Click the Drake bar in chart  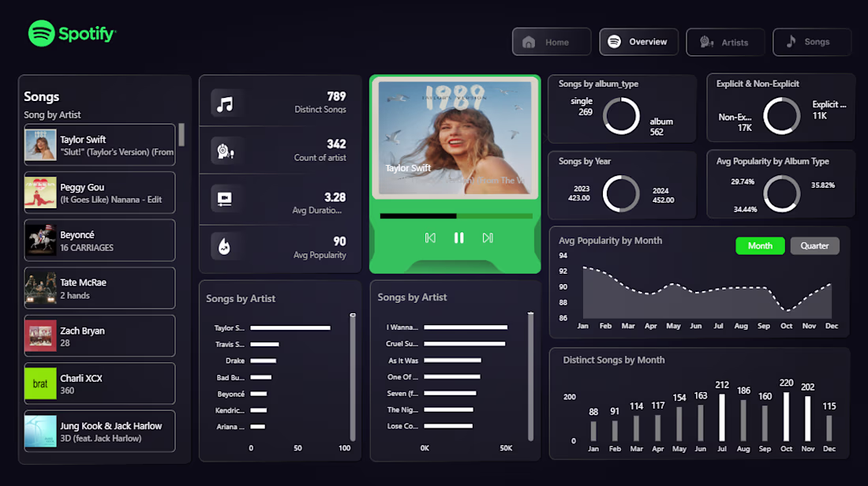(263, 361)
